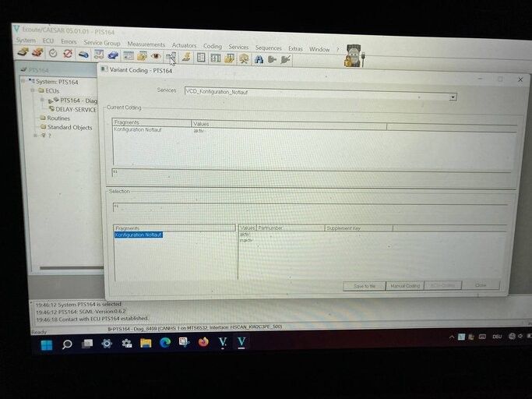Image resolution: width=532 pixels, height=399 pixels.
Task: Click the binoculars search toolbar icon
Action: 259,59
